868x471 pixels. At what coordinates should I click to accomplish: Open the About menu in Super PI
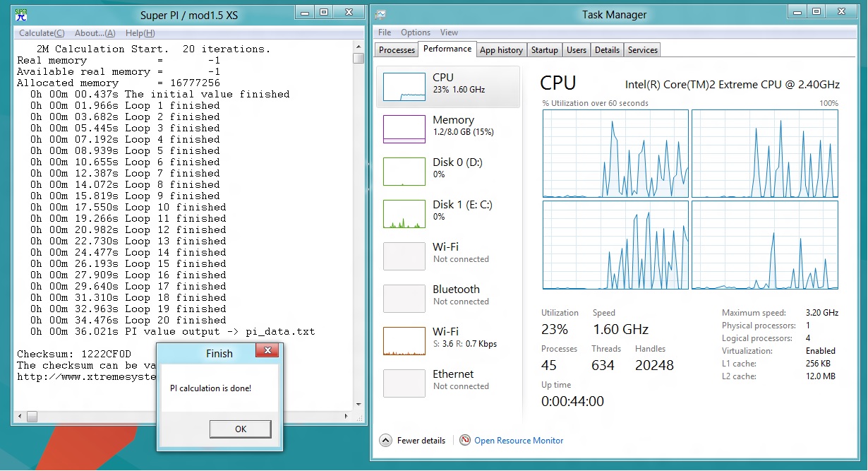(x=95, y=33)
